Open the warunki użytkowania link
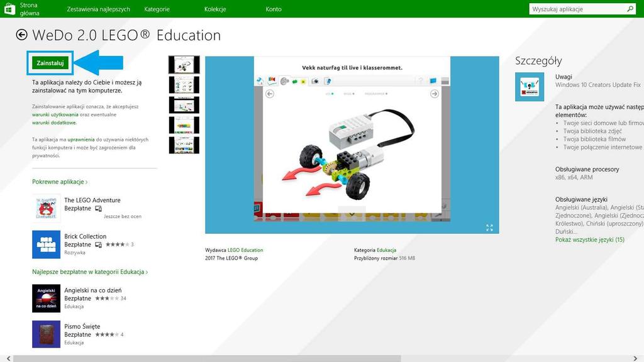 55,114
